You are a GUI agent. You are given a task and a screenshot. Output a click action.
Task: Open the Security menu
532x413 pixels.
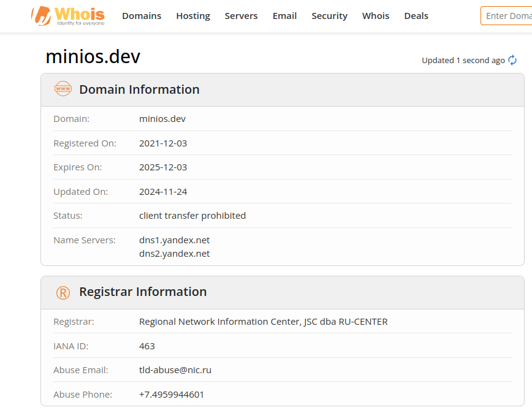click(329, 16)
